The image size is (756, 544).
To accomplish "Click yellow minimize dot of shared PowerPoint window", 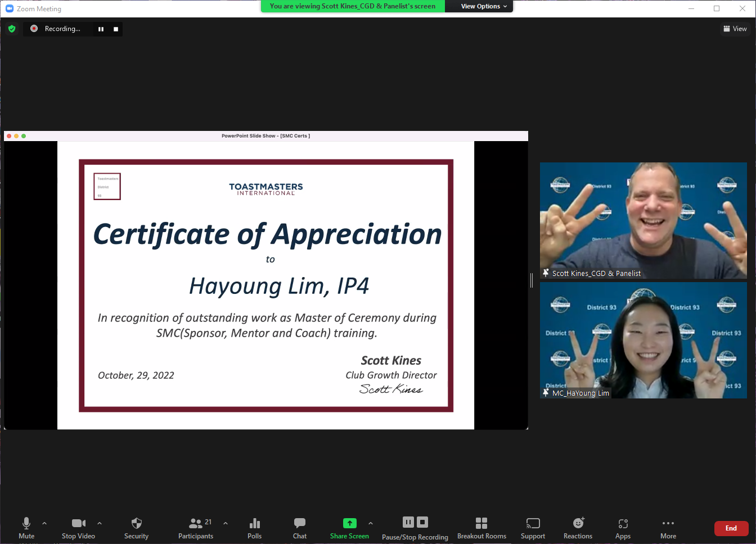I will coord(16,136).
